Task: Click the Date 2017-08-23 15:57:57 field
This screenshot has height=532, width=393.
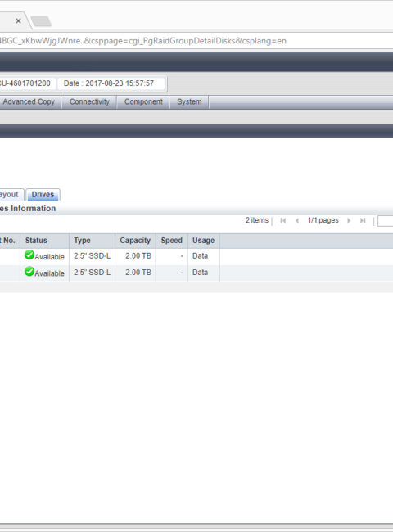Action: [x=111, y=83]
